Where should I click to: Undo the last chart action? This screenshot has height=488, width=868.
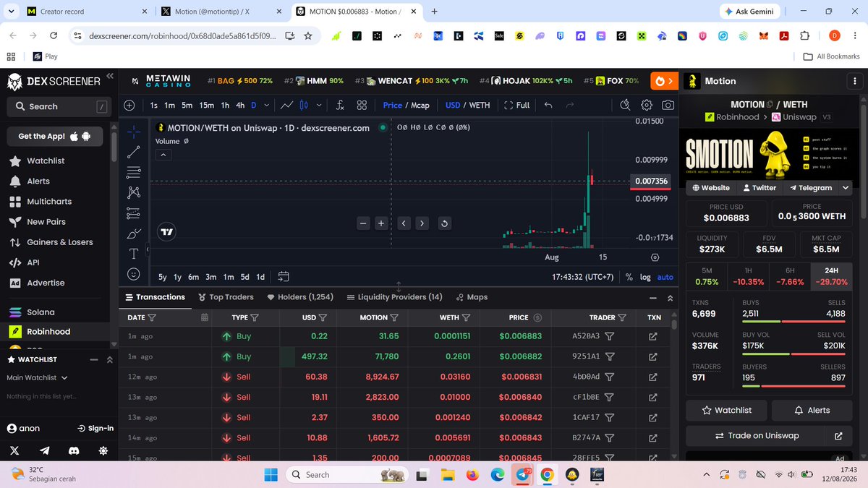coord(548,105)
